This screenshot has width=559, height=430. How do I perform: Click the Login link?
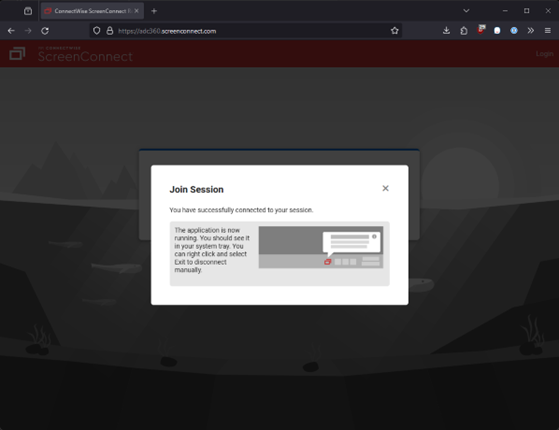click(544, 54)
